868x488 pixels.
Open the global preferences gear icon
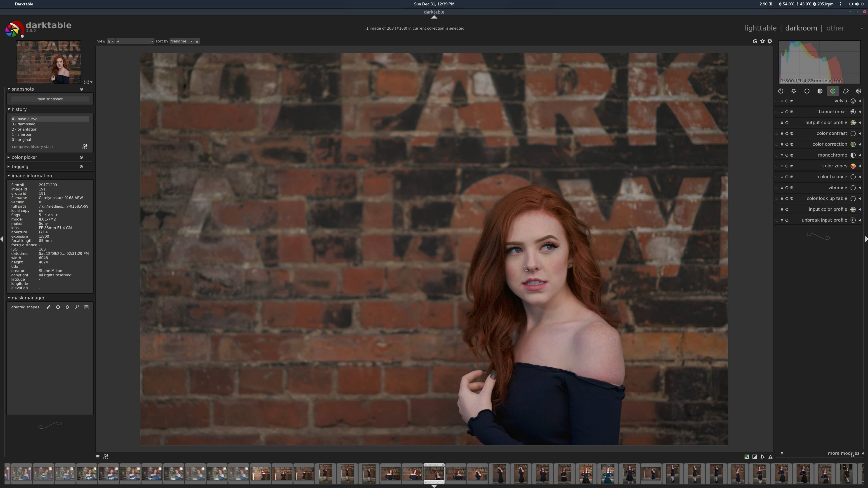click(x=770, y=41)
